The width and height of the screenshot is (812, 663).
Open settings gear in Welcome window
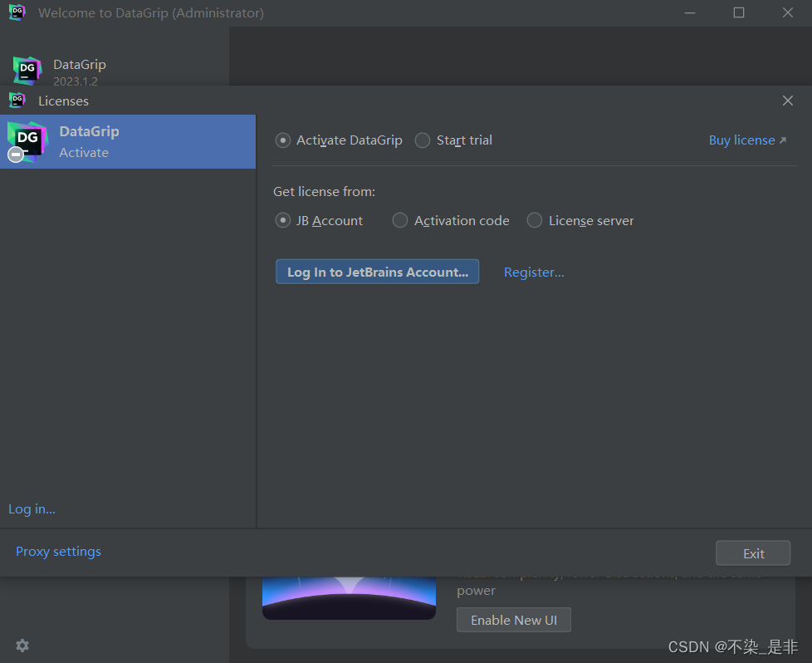(x=22, y=646)
